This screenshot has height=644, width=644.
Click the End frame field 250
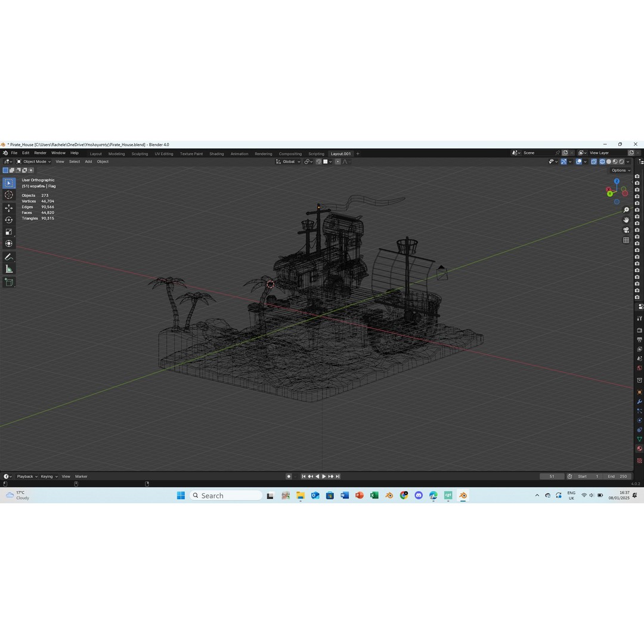coord(618,476)
